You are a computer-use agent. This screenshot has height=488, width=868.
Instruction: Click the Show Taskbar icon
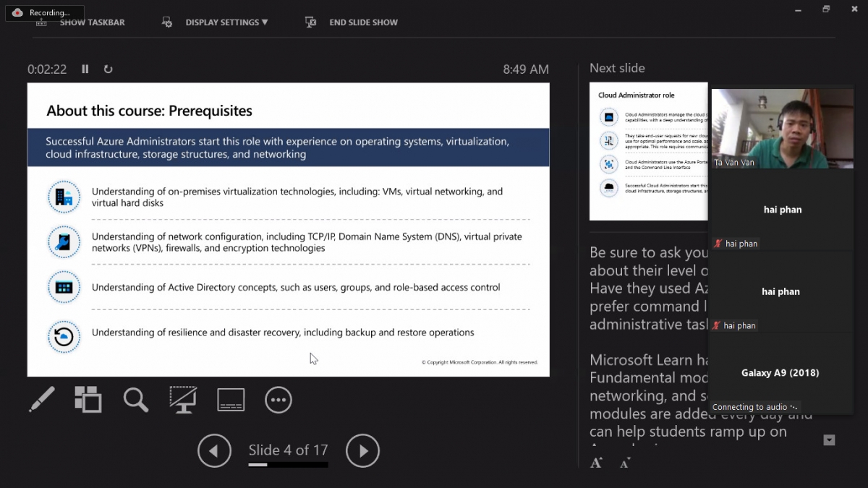click(x=41, y=22)
